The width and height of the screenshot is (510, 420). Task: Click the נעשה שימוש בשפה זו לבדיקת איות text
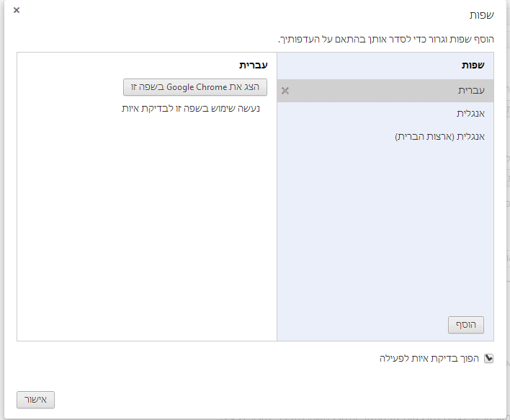[191, 109]
